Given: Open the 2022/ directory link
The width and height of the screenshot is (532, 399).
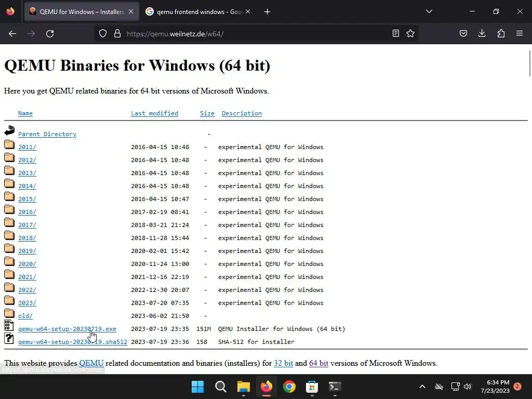Looking at the screenshot, I should point(27,290).
